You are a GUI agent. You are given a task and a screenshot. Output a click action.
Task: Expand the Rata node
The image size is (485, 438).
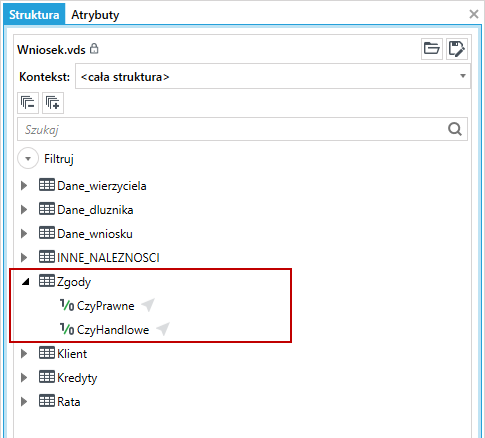24,401
